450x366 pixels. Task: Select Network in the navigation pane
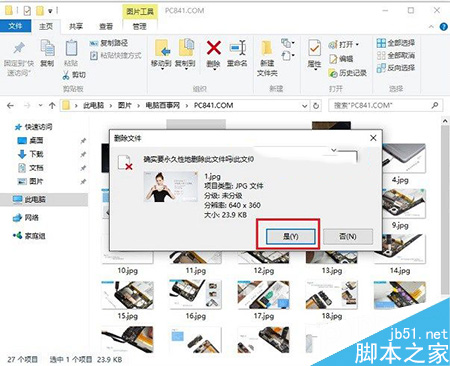(x=26, y=218)
